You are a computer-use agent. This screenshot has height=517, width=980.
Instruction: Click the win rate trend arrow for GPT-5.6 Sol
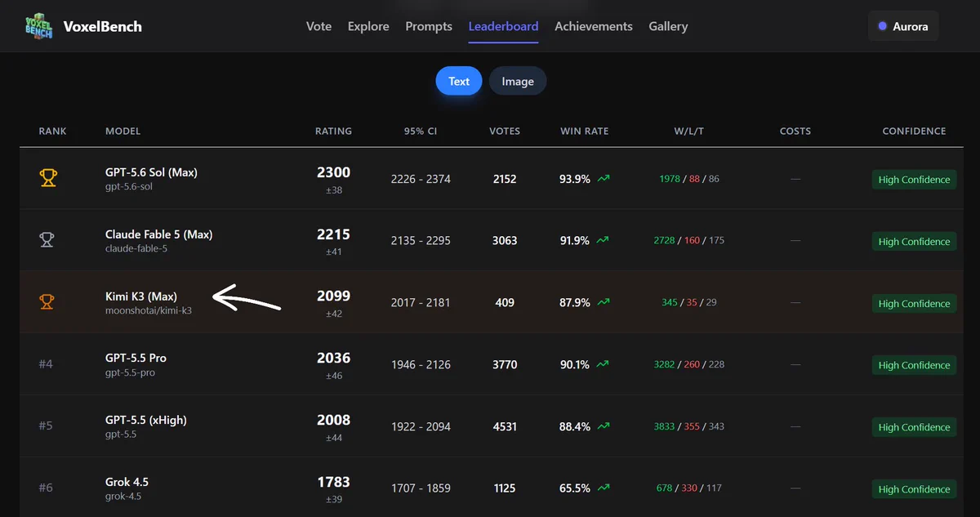[x=603, y=179]
